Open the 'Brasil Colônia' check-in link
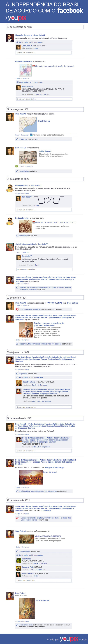This screenshot has width=88, height=644. (44, 121)
